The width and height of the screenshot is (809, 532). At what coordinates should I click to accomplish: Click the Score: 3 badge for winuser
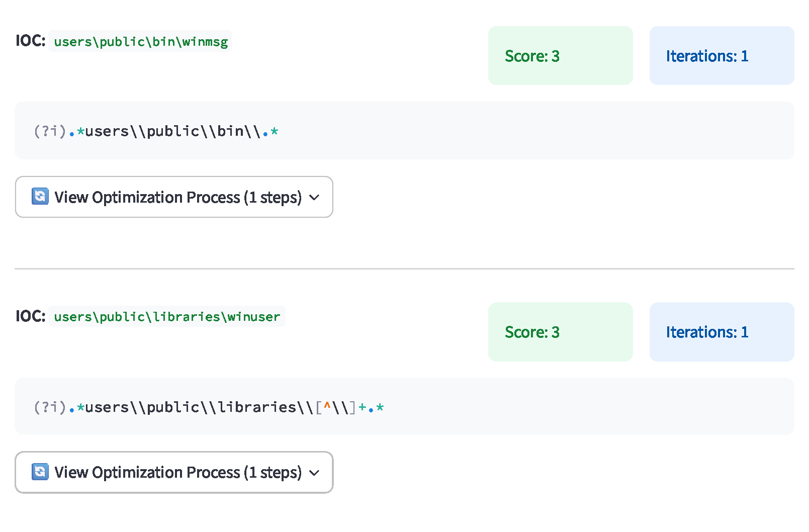tap(560, 331)
